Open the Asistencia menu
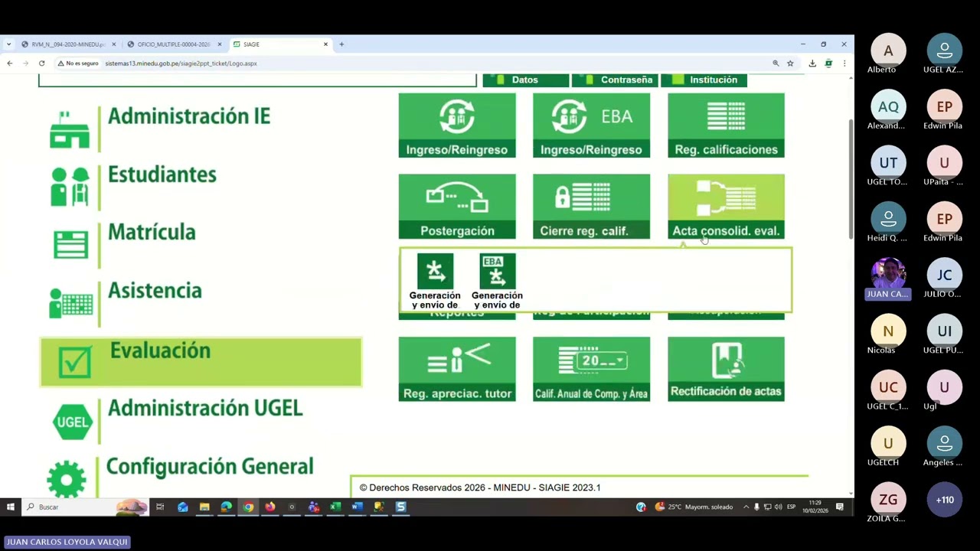 pyautogui.click(x=155, y=291)
